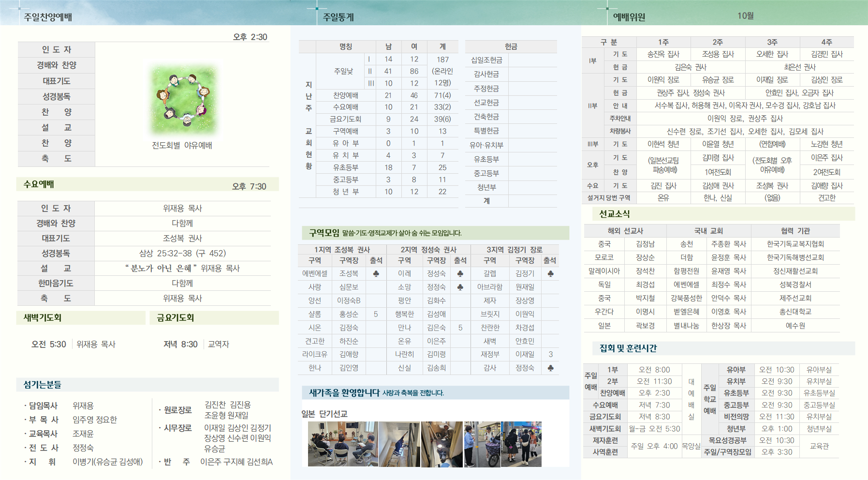This screenshot has width=868, height=480.
Task: Click the club mark in the 갈렙 row
Action: (x=550, y=273)
